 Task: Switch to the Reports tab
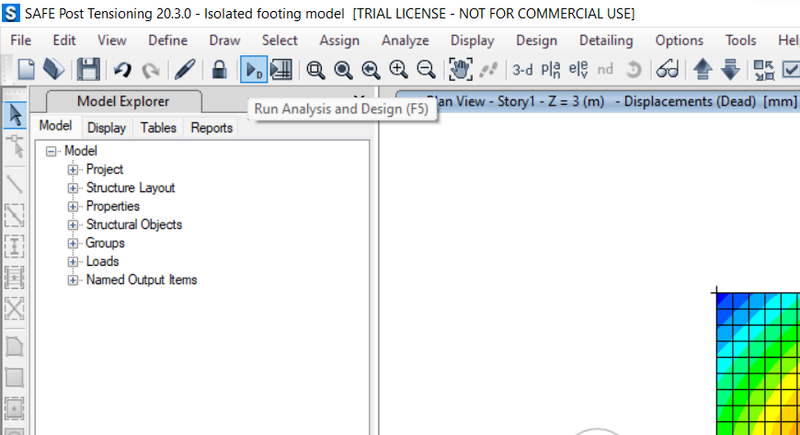[x=211, y=127]
